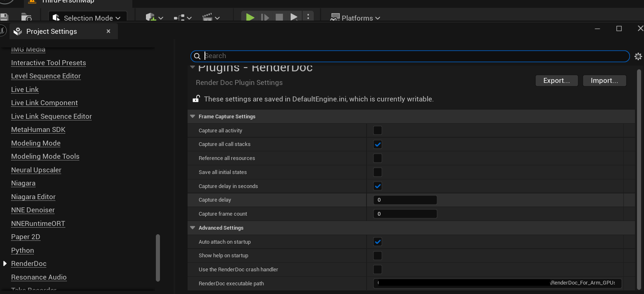Open the cinematics clapperboard dropdown
Viewport: 644px width, 294px height.
(x=211, y=18)
